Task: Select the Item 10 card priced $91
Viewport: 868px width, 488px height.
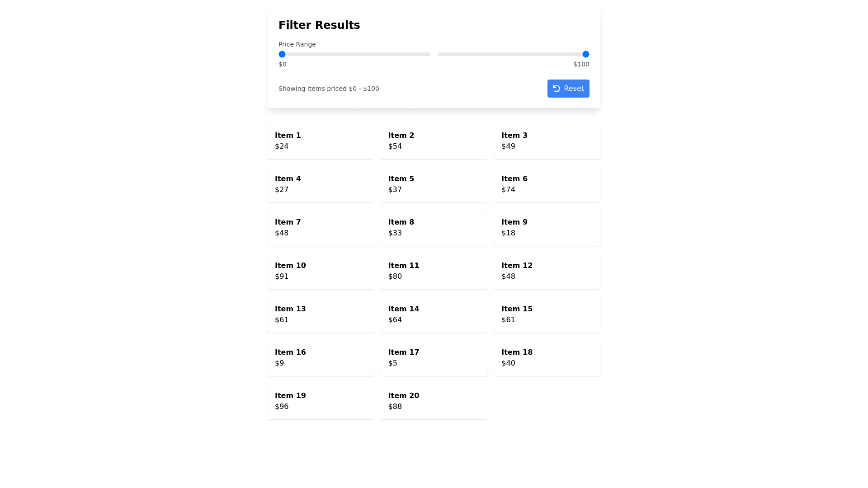Action: pos(321,271)
